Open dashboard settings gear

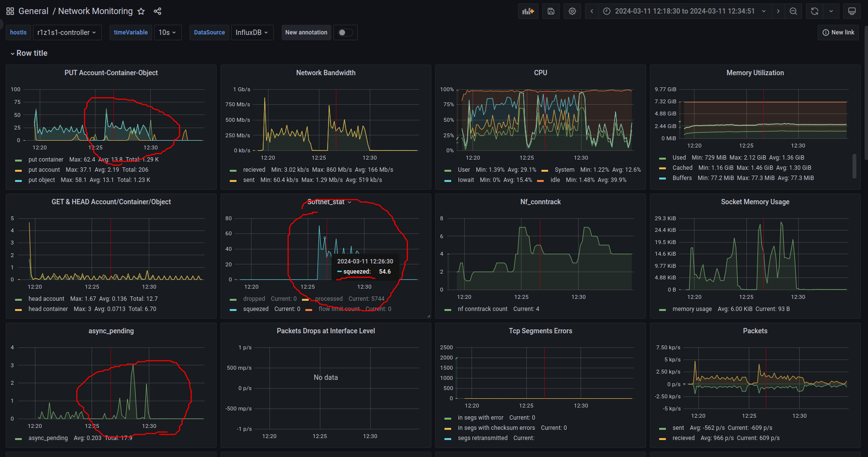click(x=572, y=11)
